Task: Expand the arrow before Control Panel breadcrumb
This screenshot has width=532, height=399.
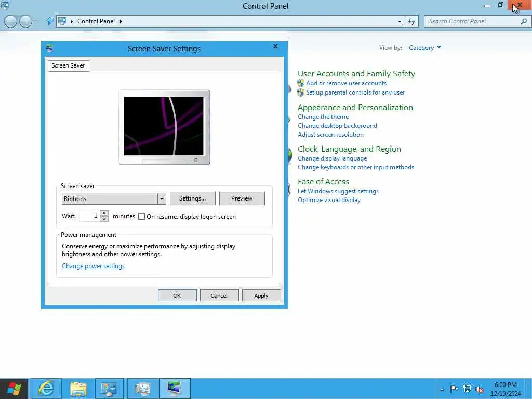Action: tap(72, 21)
